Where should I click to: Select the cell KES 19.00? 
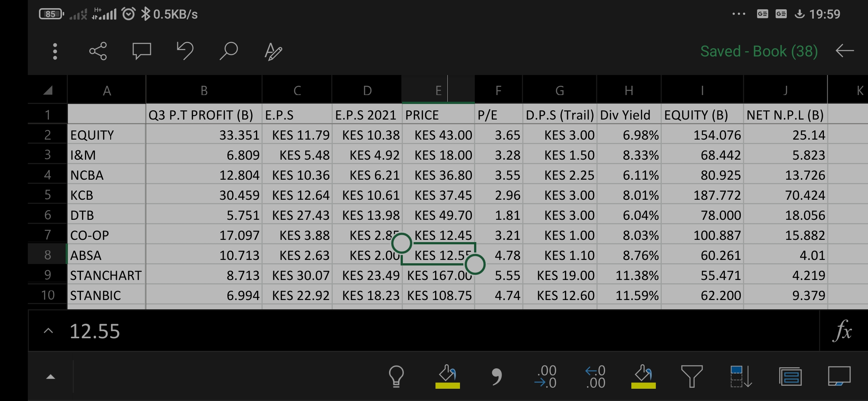coord(560,275)
